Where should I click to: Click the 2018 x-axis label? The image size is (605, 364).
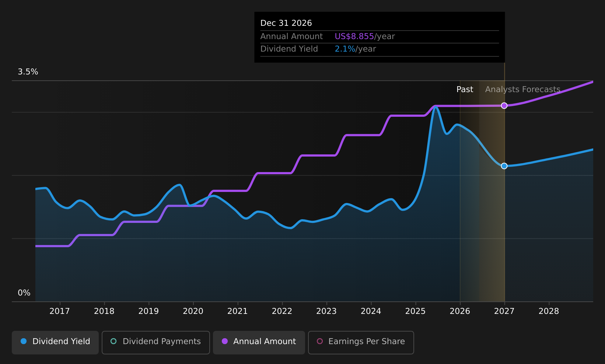click(x=104, y=311)
